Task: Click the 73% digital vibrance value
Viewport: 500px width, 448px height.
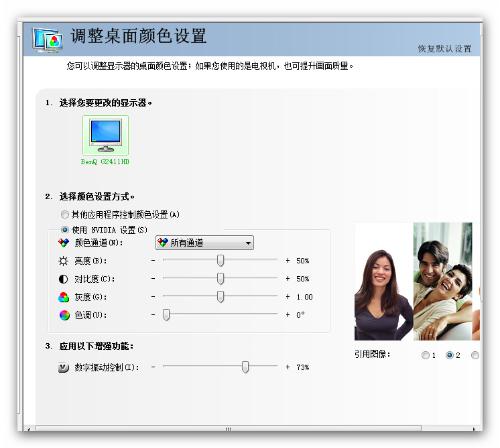Action: click(x=303, y=367)
